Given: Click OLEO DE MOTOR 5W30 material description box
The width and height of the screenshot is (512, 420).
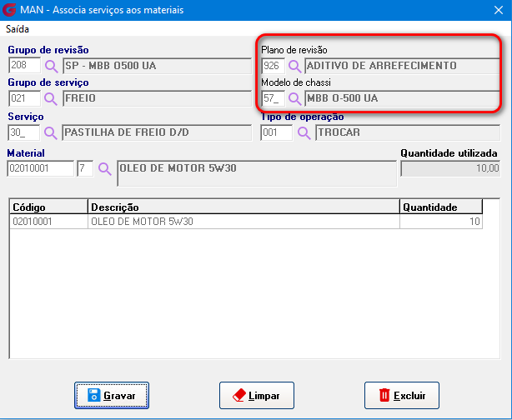Looking at the screenshot, I should tap(258, 173).
